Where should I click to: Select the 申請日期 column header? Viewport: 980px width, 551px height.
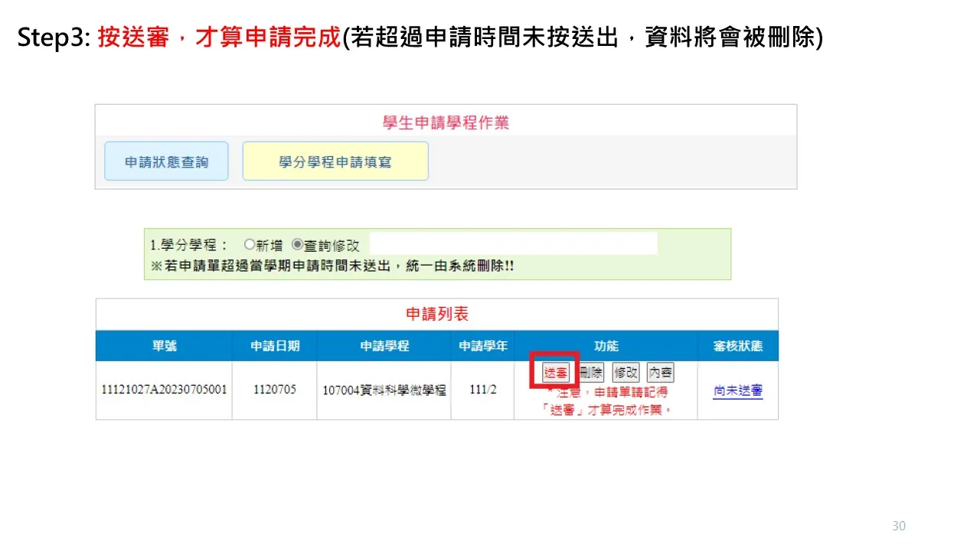pos(275,346)
